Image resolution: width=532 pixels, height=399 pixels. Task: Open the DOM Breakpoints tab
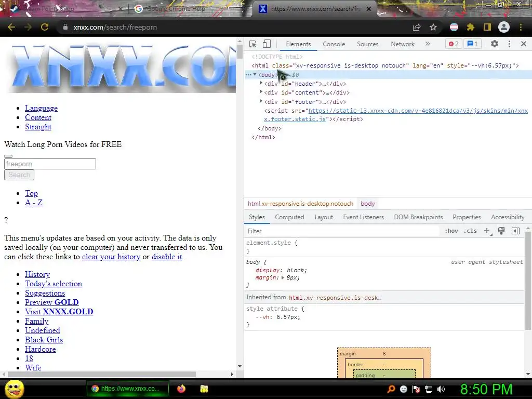coord(418,217)
